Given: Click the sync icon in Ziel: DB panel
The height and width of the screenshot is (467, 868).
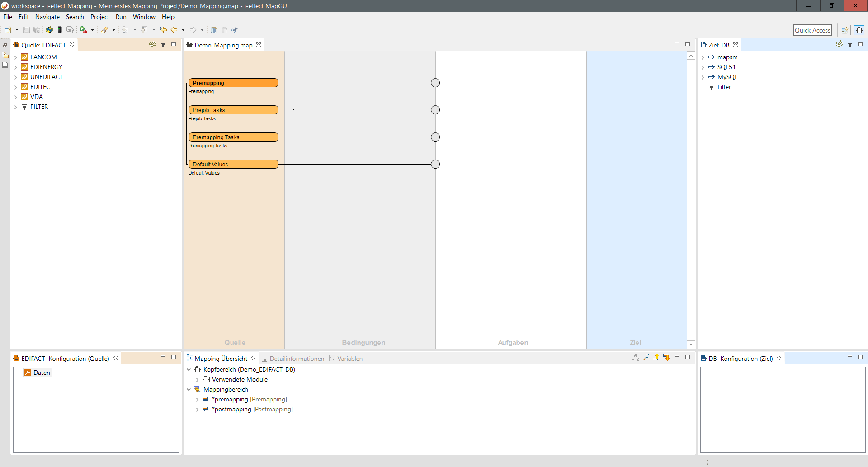Looking at the screenshot, I should coord(839,44).
